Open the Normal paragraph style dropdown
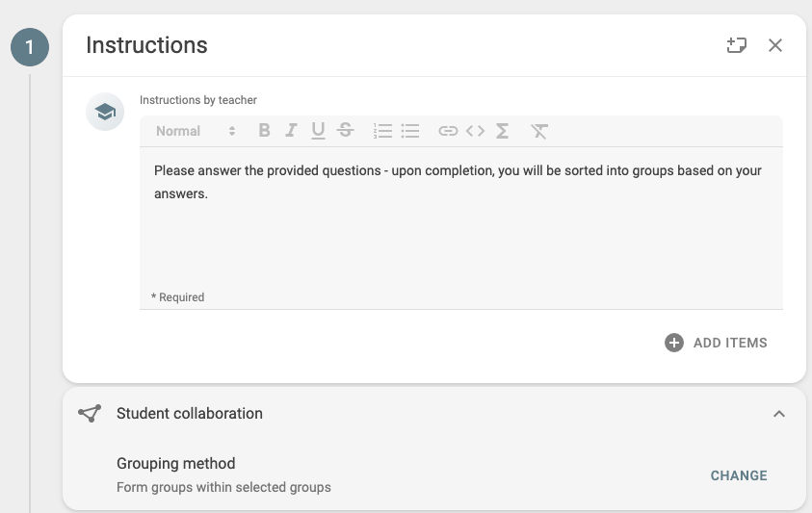This screenshot has height=513, width=812. [x=196, y=131]
